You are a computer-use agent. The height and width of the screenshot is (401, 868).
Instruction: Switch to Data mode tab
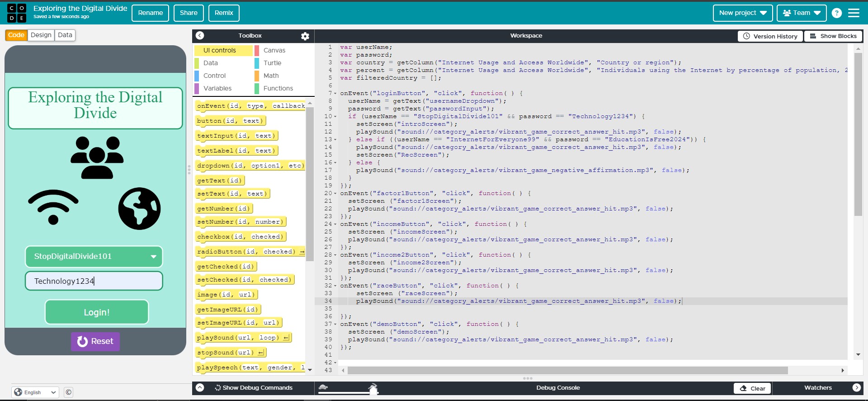(x=65, y=35)
